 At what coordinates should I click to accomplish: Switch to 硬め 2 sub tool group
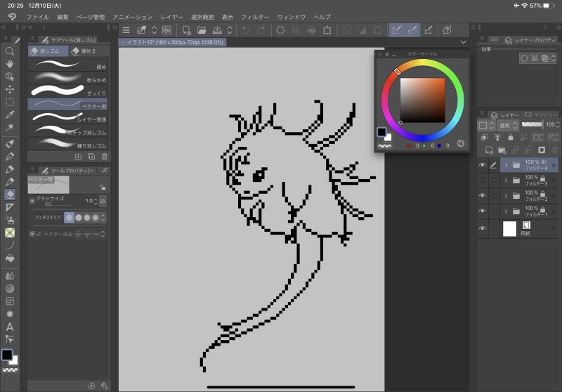[89, 51]
